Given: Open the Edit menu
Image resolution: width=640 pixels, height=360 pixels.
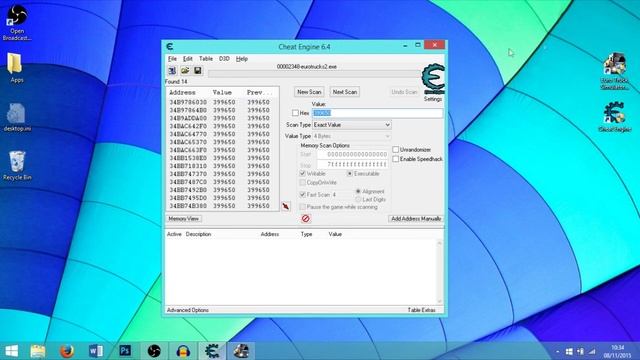Looking at the screenshot, I should (x=187, y=59).
